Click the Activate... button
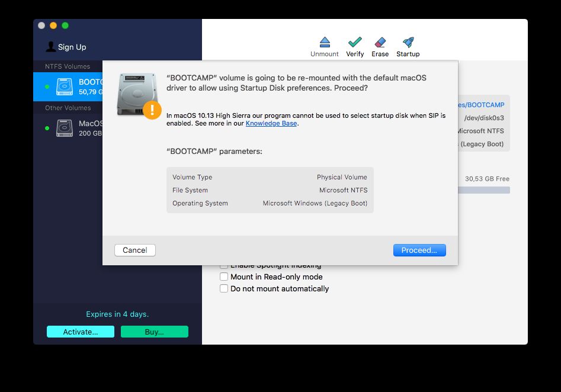 (81, 332)
